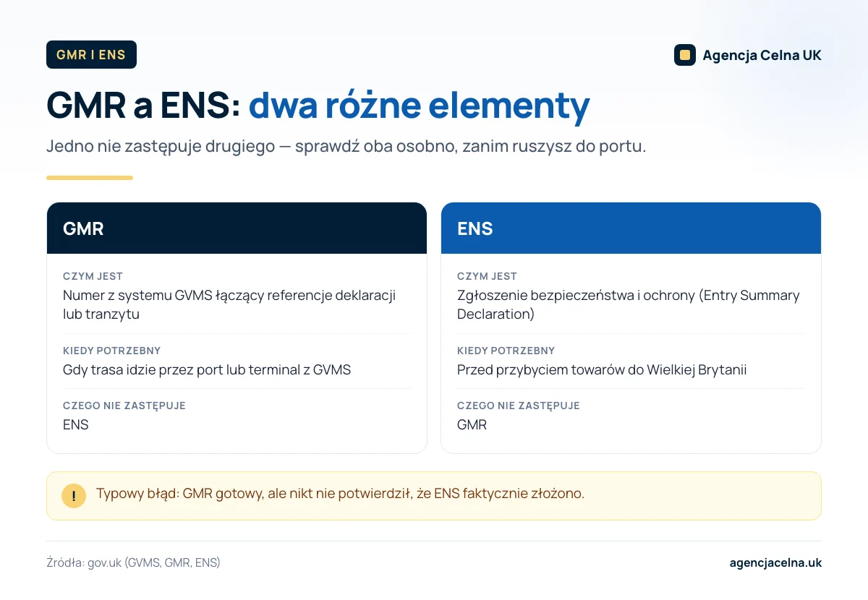Click the GMR I ENS badge
This screenshot has height=600, width=868.
(x=91, y=55)
